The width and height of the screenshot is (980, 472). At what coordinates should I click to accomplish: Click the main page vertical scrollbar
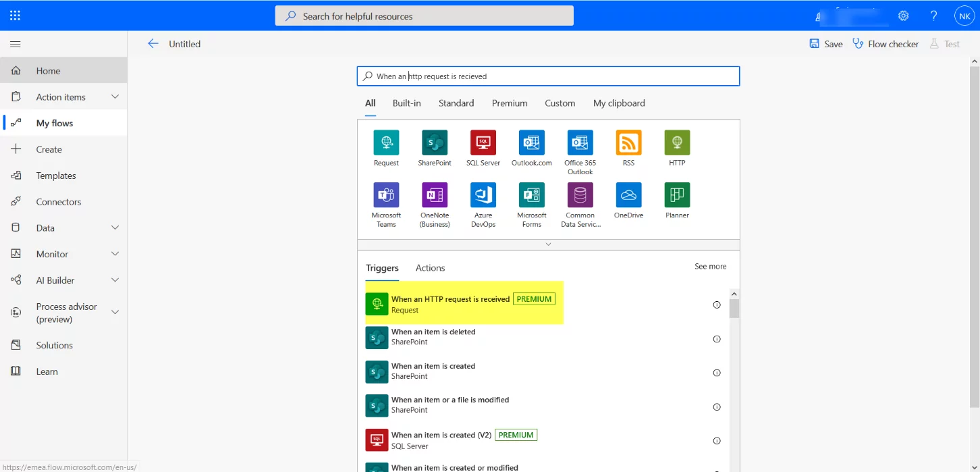(975, 236)
